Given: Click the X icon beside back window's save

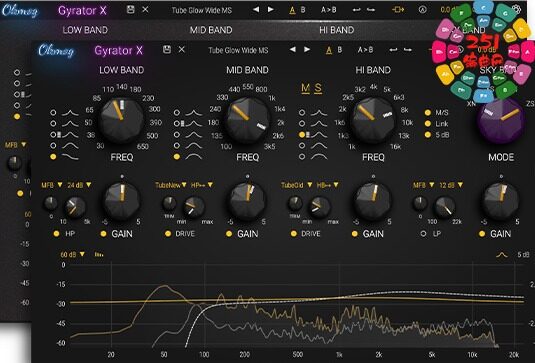Looking at the screenshot, I should (145, 10).
